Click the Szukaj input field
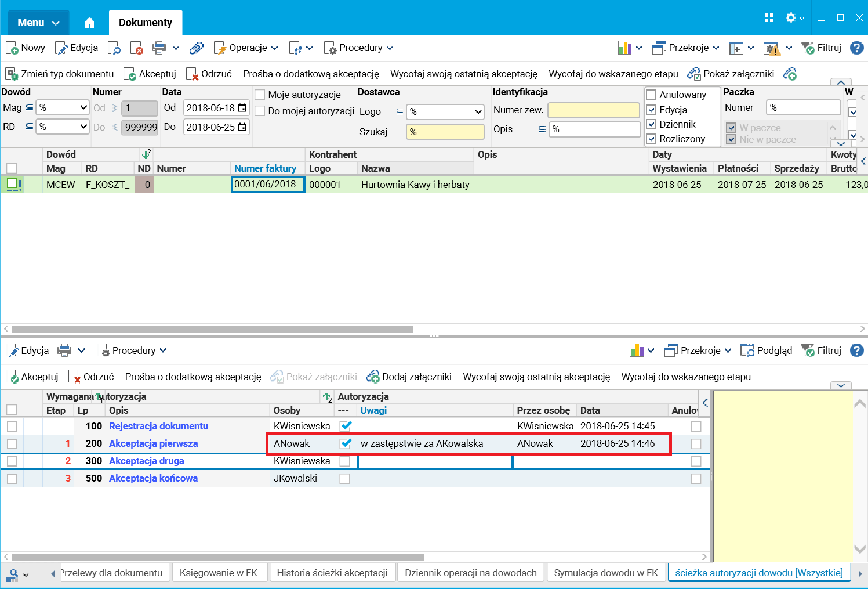 pyautogui.click(x=445, y=132)
